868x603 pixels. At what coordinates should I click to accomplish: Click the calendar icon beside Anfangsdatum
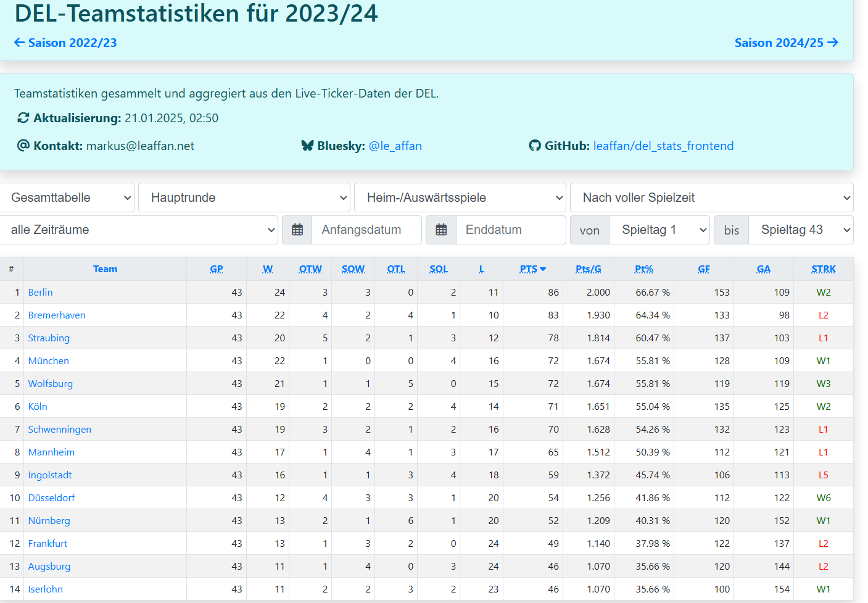pos(297,230)
